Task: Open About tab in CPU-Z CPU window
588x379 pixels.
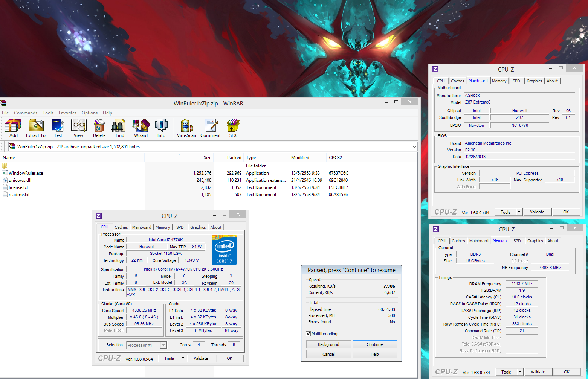Action: [x=216, y=227]
